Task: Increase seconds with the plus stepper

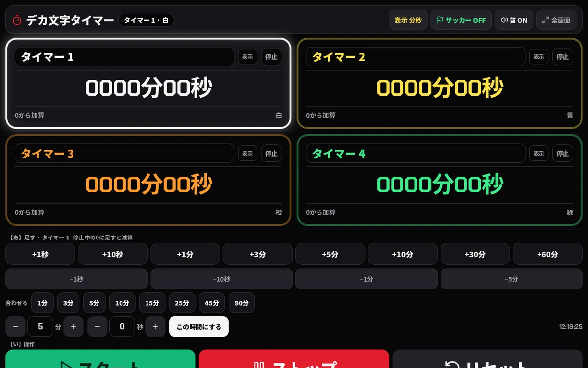Action: click(x=155, y=327)
